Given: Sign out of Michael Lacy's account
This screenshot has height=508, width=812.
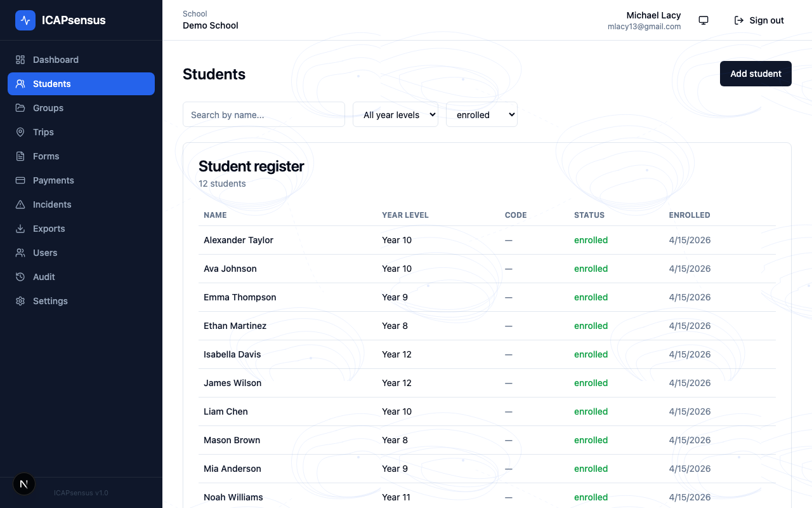Looking at the screenshot, I should click(759, 20).
